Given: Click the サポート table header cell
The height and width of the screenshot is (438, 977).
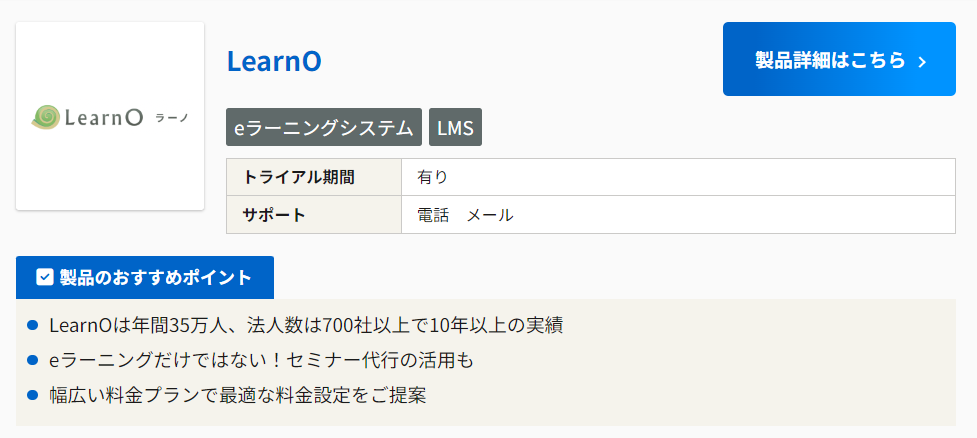Looking at the screenshot, I should 275,214.
